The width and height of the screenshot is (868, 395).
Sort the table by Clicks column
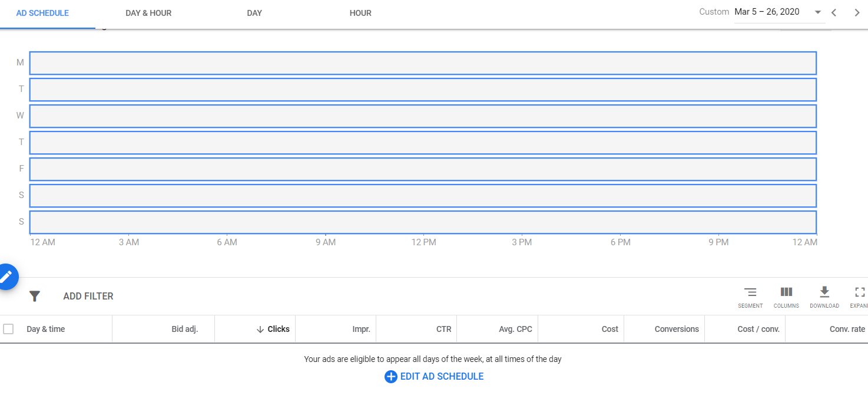coord(278,329)
